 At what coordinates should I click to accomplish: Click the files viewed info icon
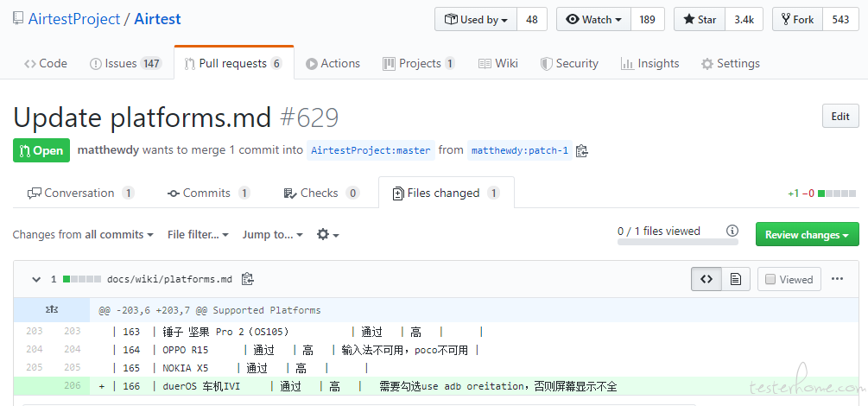732,231
